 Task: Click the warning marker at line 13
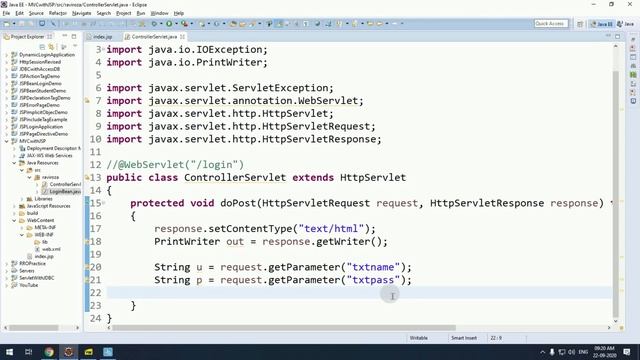click(87, 178)
